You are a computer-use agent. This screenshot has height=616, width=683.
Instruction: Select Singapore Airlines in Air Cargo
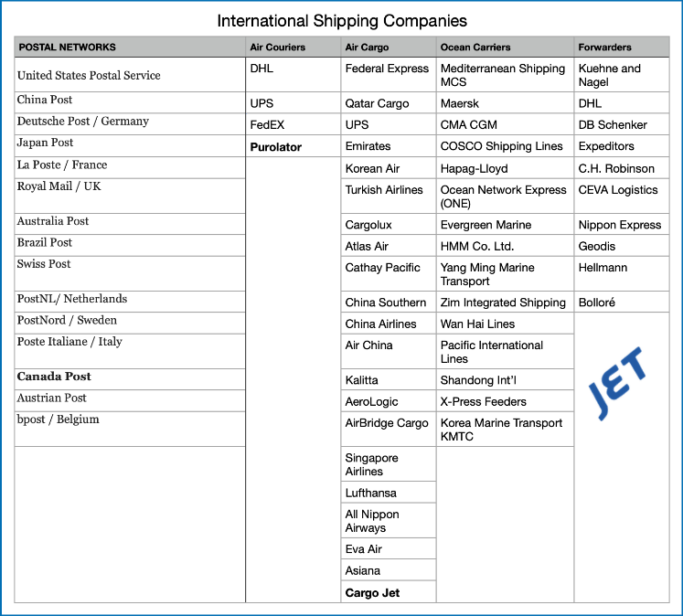pos(371,464)
